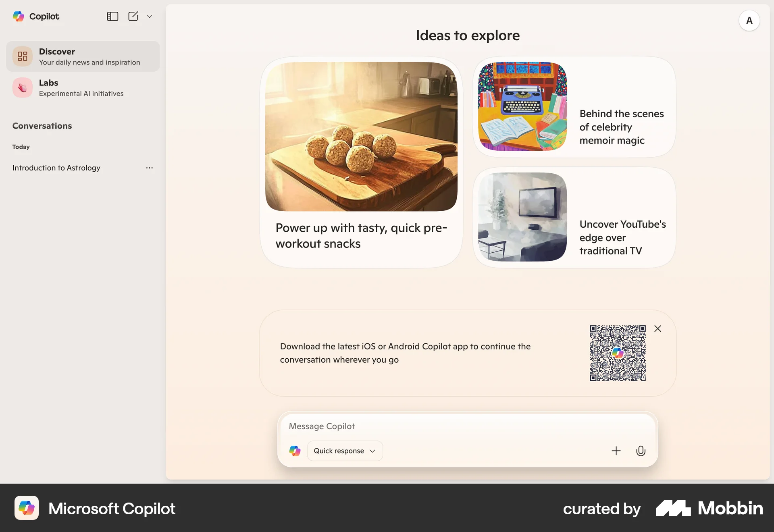Open Labs experimental AI initiatives
The height and width of the screenshot is (532, 774).
click(x=83, y=87)
